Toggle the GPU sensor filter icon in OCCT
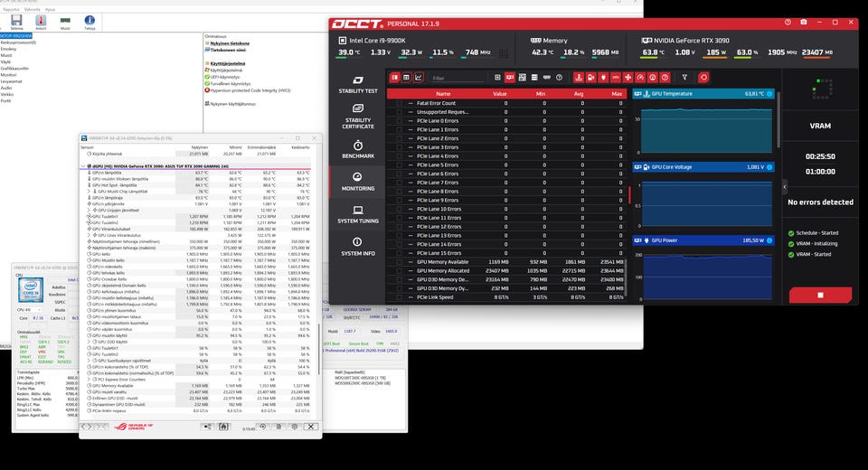868x470 pixels. (510, 78)
